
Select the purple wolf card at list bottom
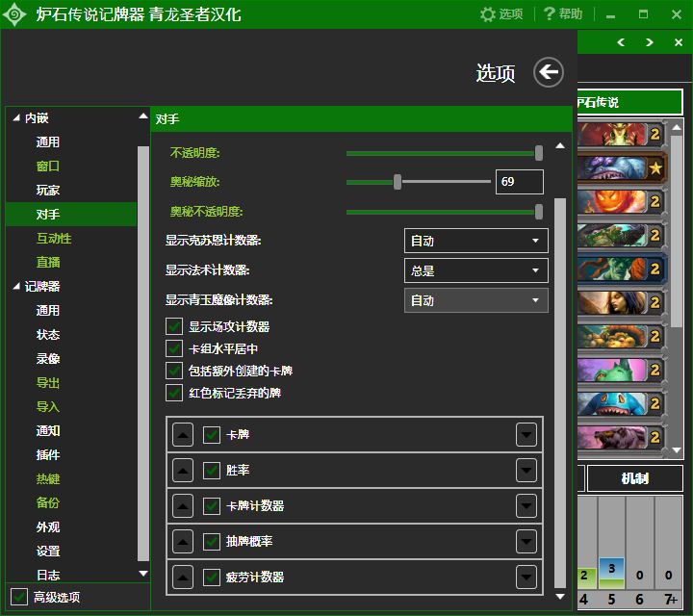click(622, 437)
